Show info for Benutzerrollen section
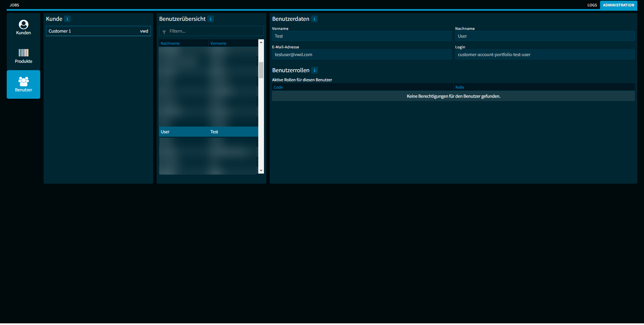Viewport: 644px width, 325px height. [x=315, y=70]
